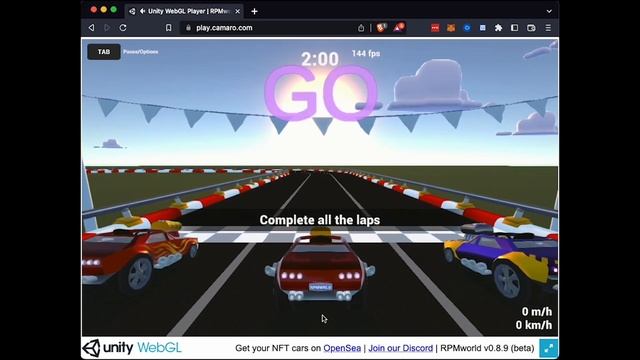
Task: Open the Join our Discord link
Action: [400, 348]
